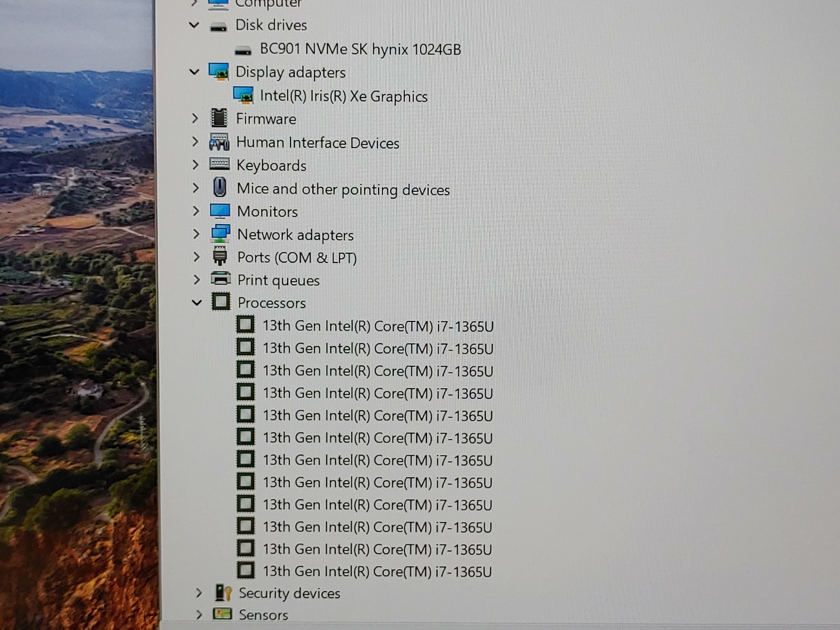Expand Mice and other pointing devices

click(196, 188)
